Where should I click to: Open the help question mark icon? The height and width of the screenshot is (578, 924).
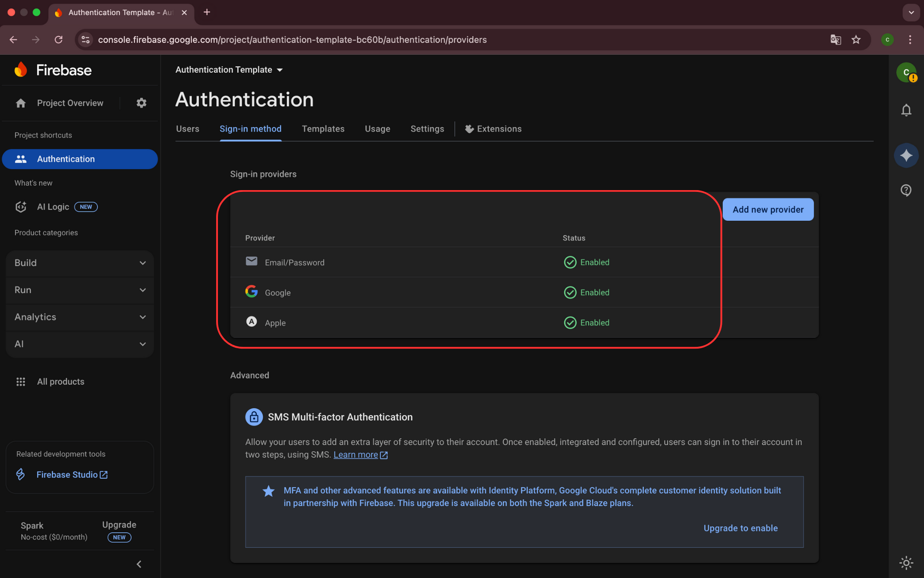click(906, 190)
